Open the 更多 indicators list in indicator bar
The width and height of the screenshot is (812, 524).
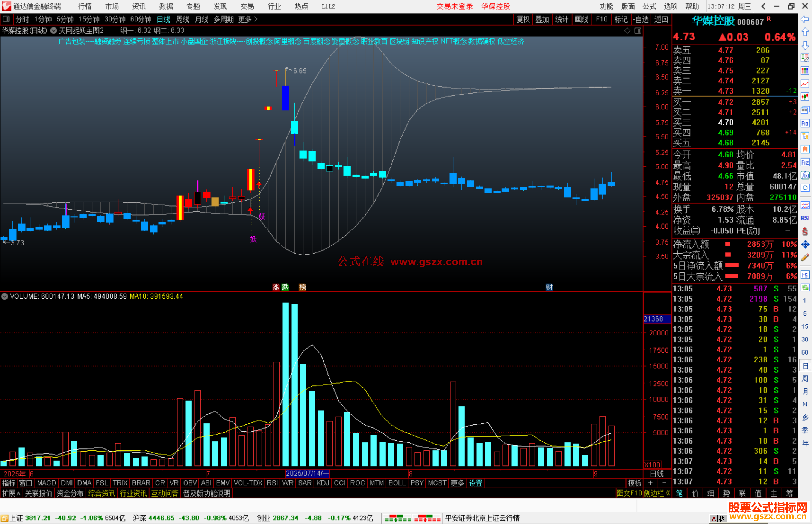457,483
